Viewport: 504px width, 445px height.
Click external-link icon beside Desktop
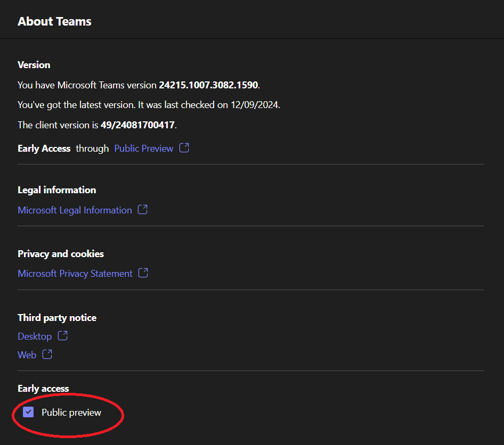click(x=63, y=335)
